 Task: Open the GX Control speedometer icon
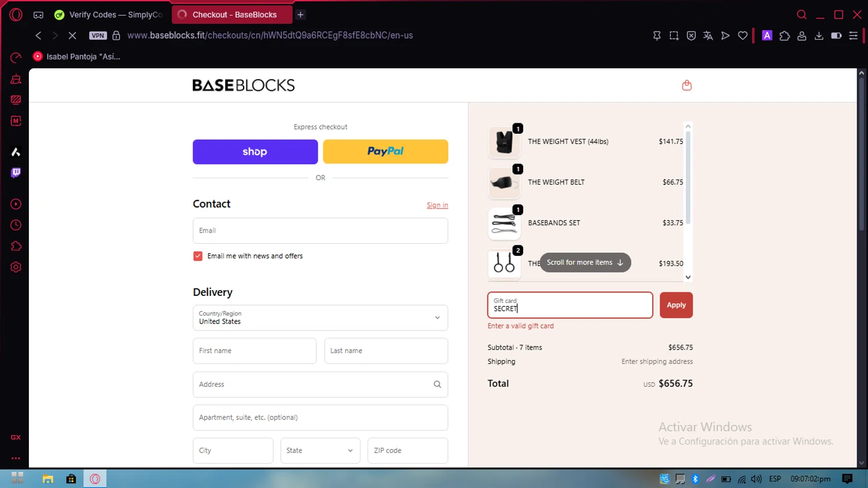coord(16,57)
